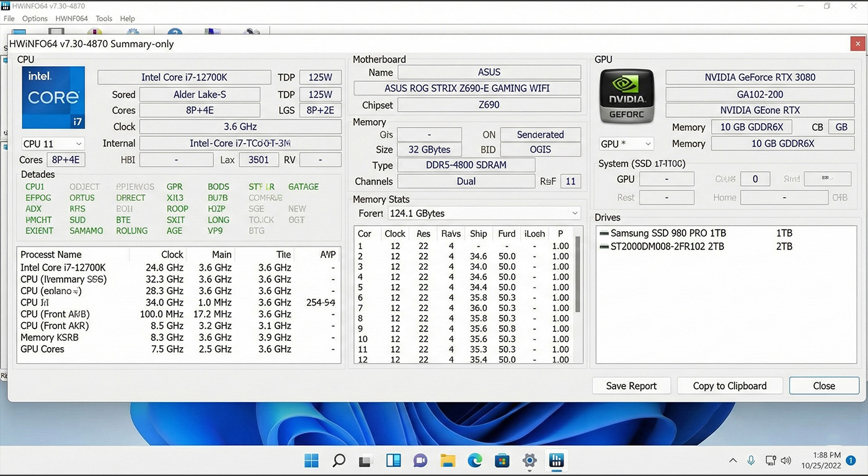
Task: Open the Tools menu
Action: (104, 19)
